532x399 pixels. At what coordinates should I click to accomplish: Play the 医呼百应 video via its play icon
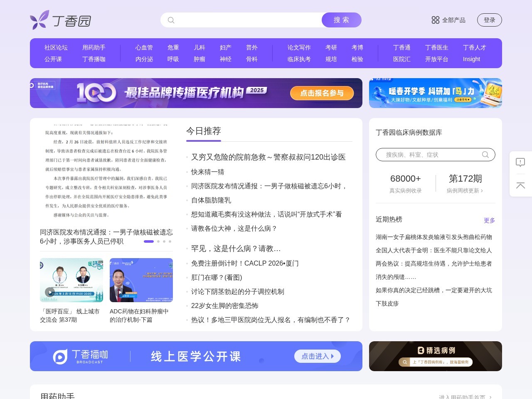point(50,292)
